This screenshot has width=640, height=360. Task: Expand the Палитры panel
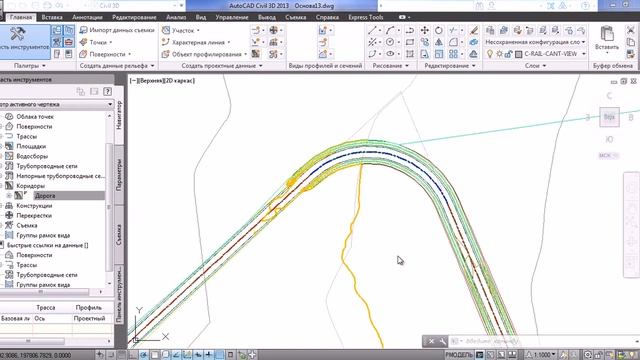30,66
